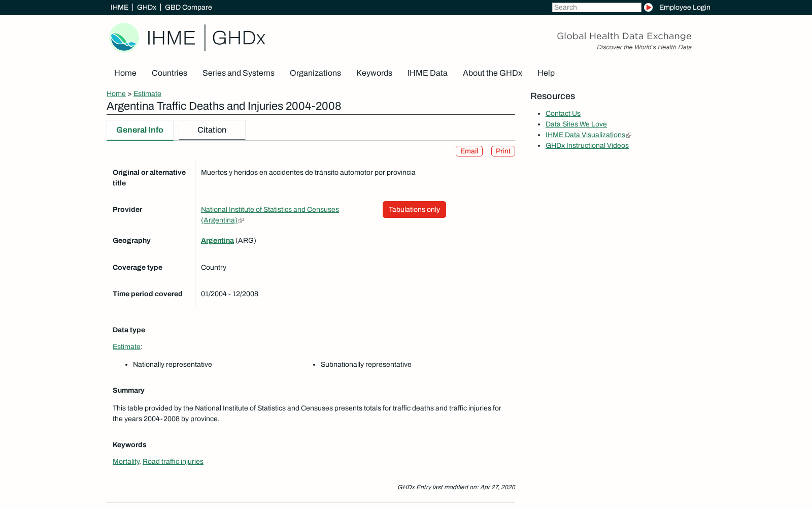Click the Resources heading
This screenshot has height=508, width=812.
[x=553, y=96]
